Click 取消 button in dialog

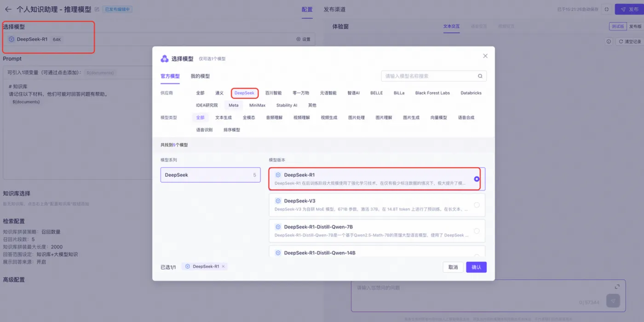tap(453, 267)
